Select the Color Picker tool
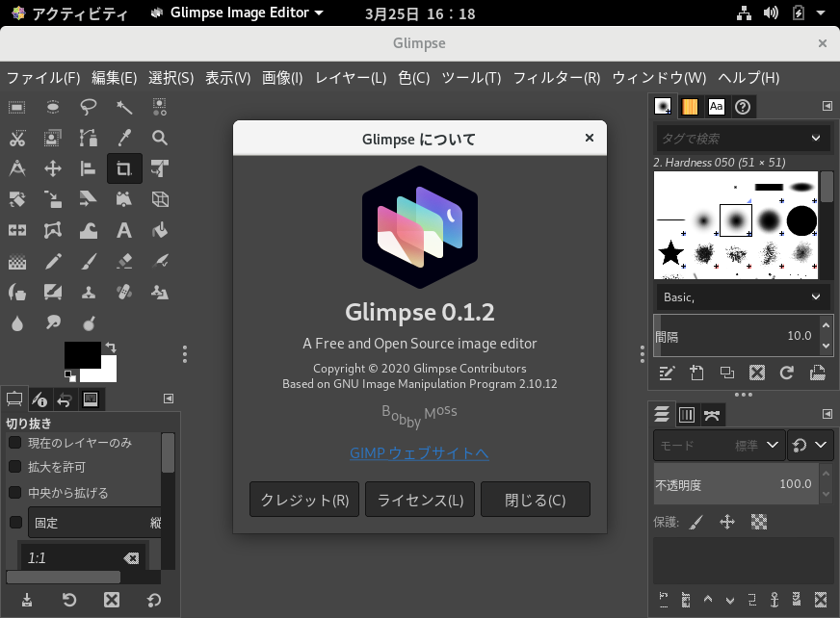 coord(123,138)
